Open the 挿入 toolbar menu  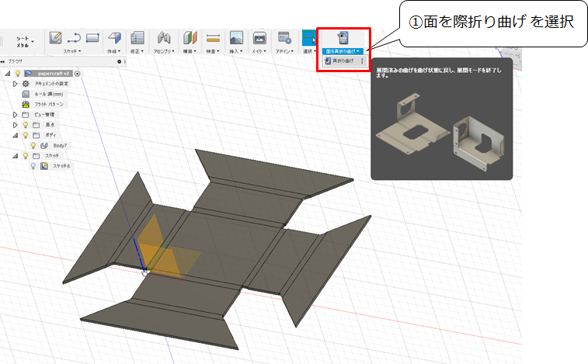click(x=236, y=51)
